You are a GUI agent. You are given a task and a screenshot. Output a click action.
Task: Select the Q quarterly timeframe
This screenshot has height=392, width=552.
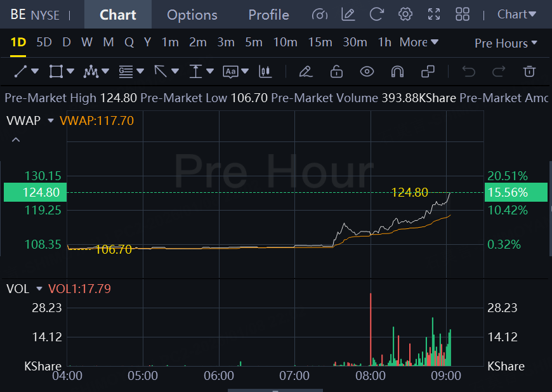click(x=129, y=42)
